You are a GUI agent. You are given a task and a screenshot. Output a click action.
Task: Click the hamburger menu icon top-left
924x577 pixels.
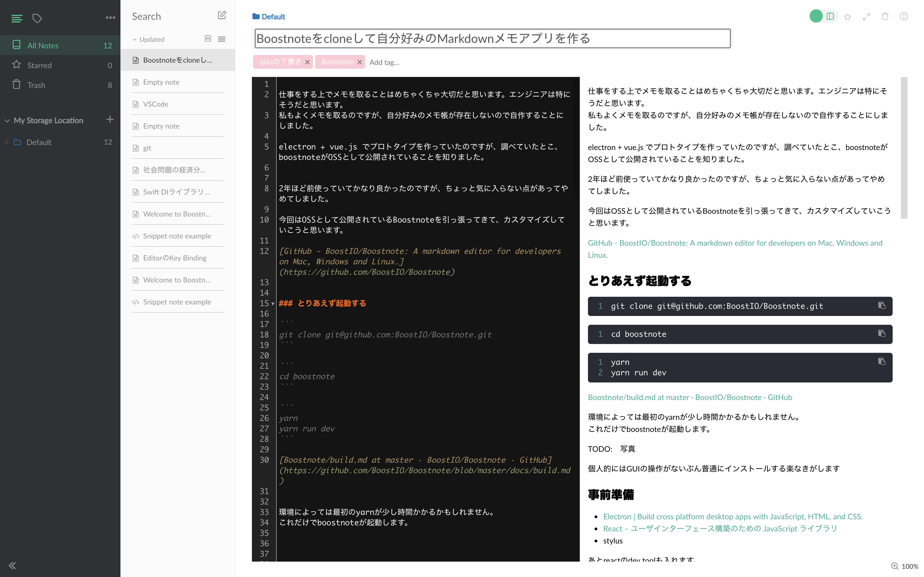point(16,17)
